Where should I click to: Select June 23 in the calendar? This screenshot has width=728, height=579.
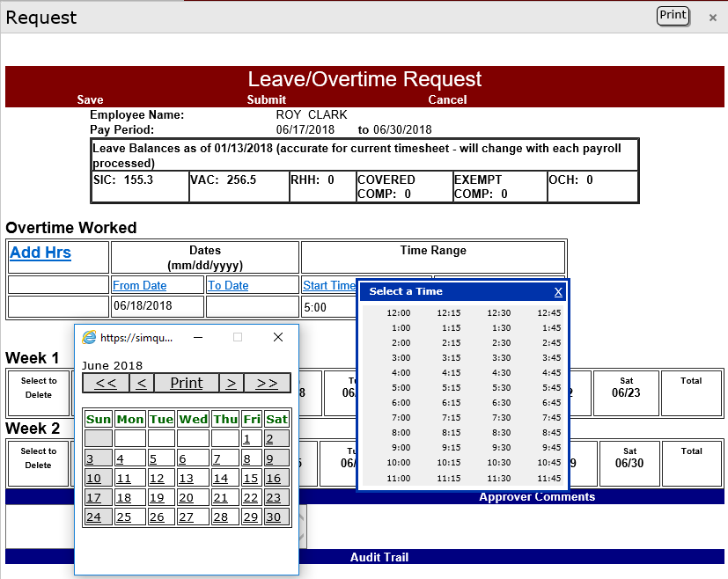pos(274,498)
